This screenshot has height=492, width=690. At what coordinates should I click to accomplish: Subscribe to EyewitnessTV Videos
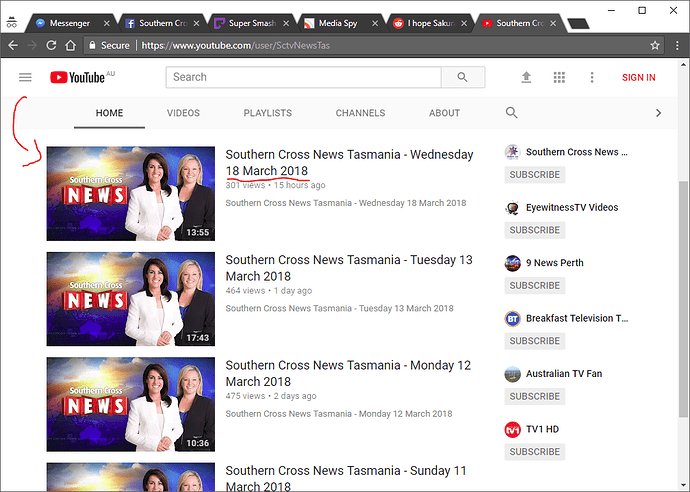point(535,230)
